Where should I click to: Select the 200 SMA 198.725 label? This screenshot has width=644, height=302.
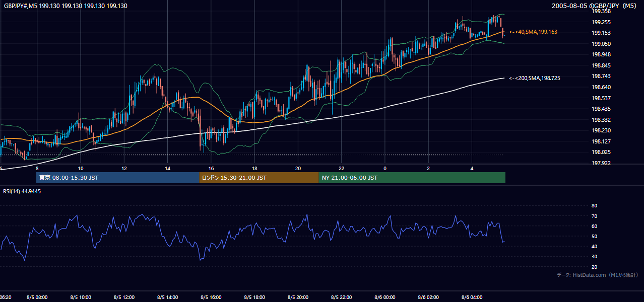click(535, 78)
